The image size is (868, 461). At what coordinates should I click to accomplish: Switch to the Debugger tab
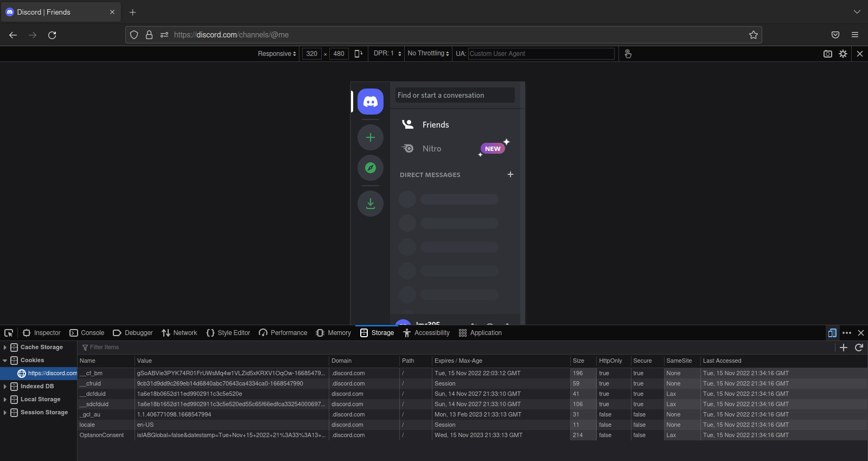coord(133,333)
